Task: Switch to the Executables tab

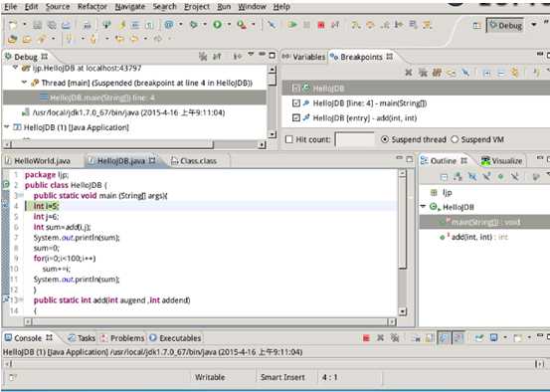Action: tap(175, 338)
